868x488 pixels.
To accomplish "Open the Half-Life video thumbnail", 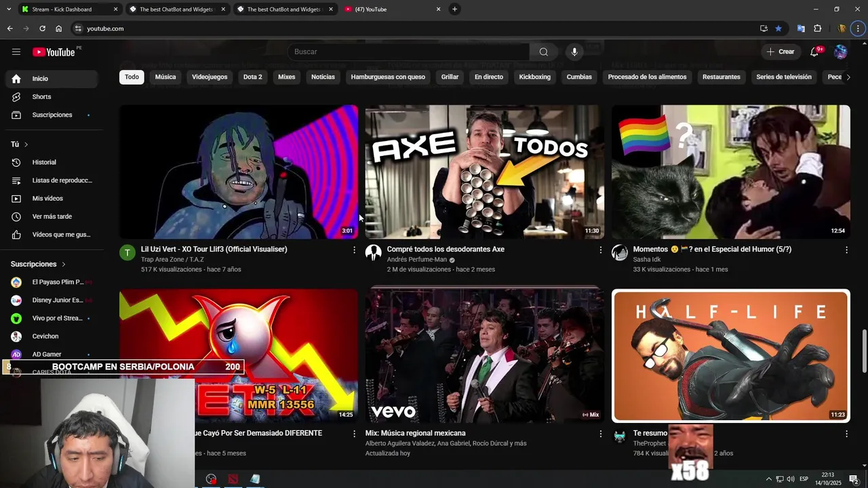I will click(730, 356).
